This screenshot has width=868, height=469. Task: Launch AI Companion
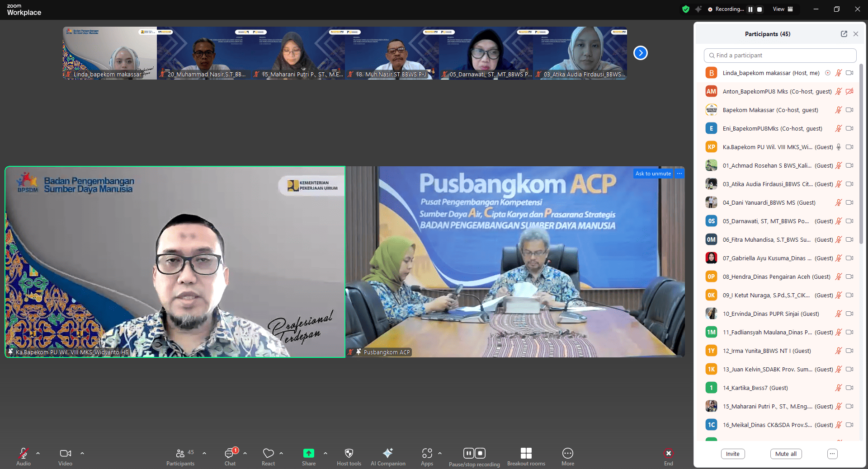point(388,456)
